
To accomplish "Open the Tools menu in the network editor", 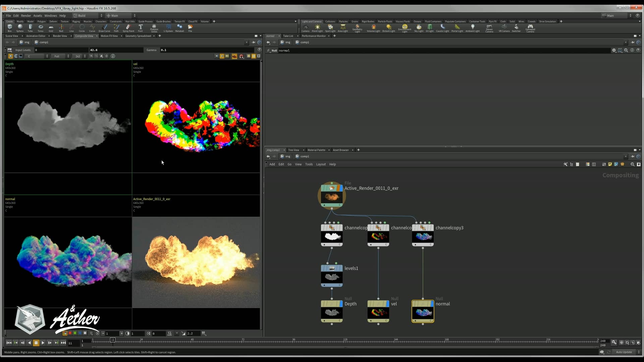I will point(309,164).
